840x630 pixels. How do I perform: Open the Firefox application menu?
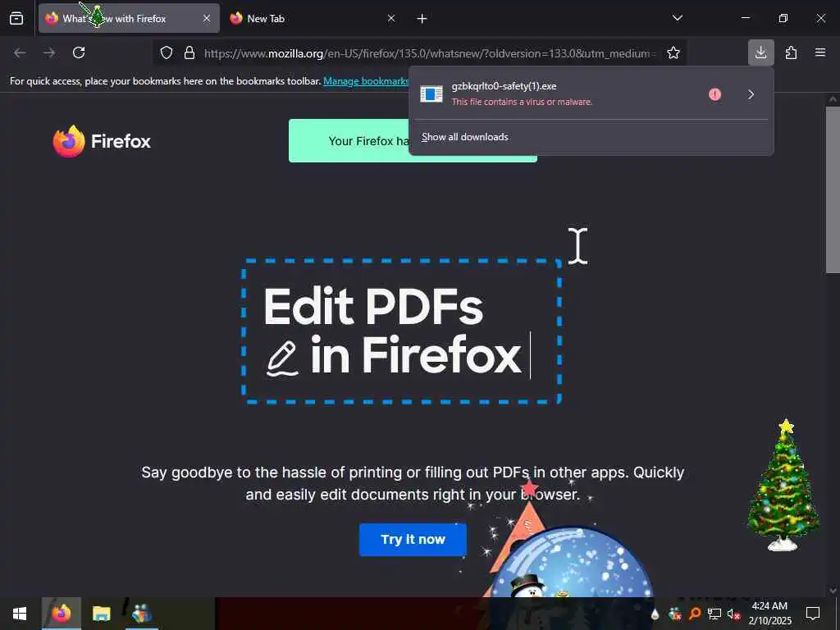point(820,52)
